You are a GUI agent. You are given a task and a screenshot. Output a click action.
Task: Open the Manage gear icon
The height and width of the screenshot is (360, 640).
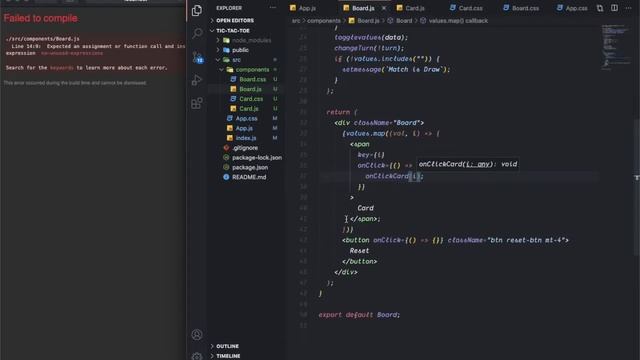click(197, 356)
